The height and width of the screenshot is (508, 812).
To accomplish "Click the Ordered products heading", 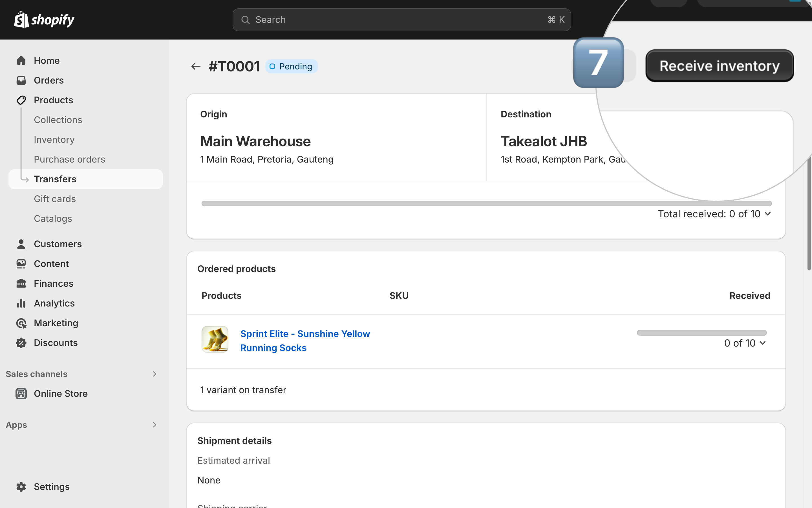I will [x=237, y=269].
